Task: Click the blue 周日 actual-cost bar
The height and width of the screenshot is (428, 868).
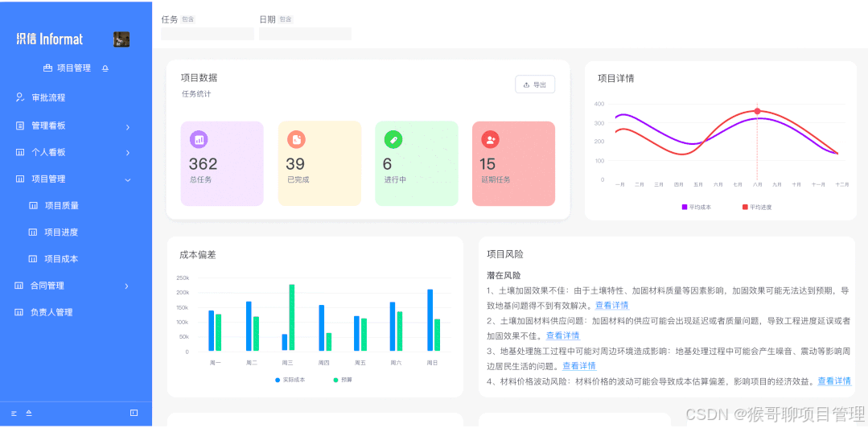Action: click(x=430, y=320)
